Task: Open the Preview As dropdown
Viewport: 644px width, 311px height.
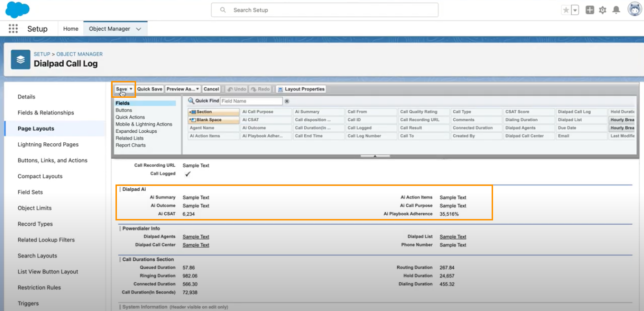Action: [x=183, y=89]
